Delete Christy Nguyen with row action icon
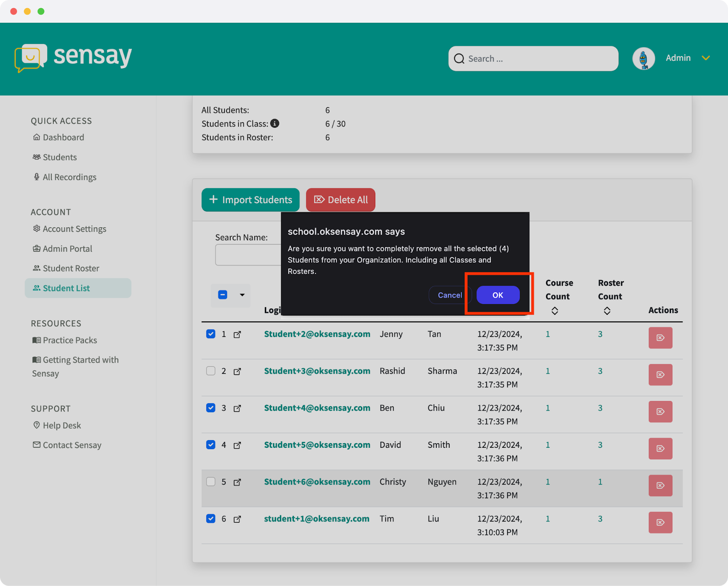The image size is (728, 586). point(660,486)
